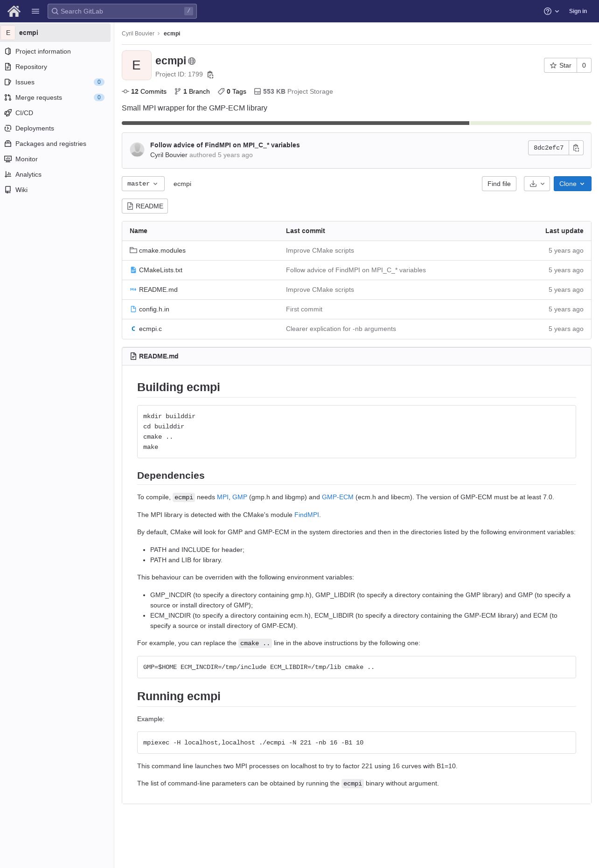The width and height of the screenshot is (599, 868).
Task: Click commit author name Cyril Bouvier
Action: [169, 155]
